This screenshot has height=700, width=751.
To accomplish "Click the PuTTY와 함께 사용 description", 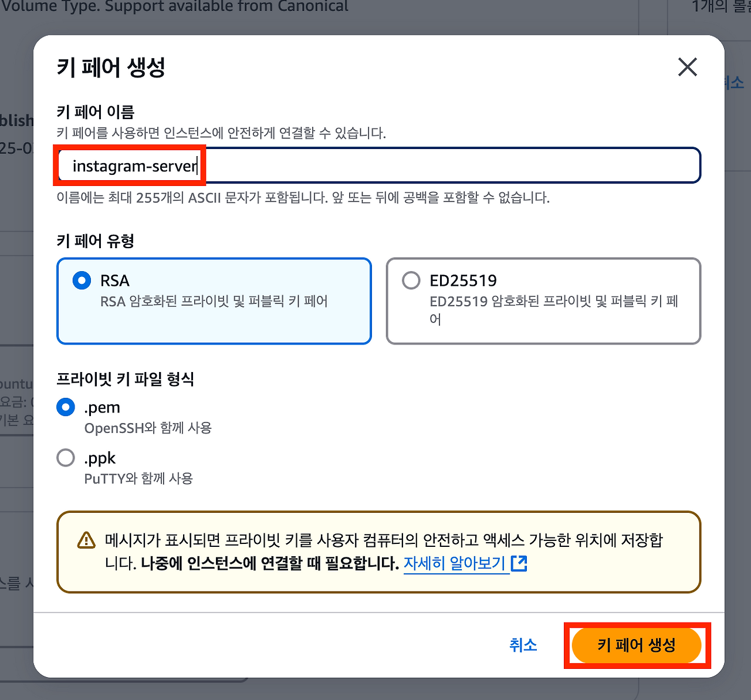I will pos(138,478).
